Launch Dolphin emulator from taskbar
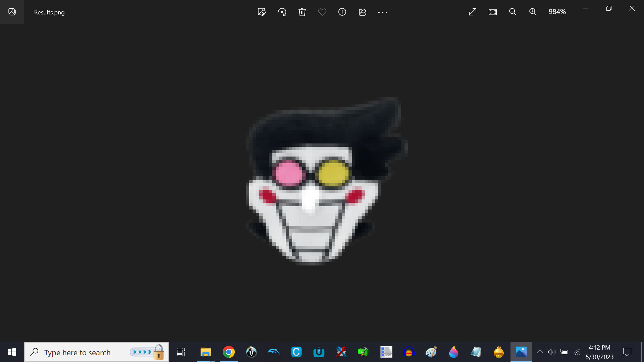 [274, 352]
